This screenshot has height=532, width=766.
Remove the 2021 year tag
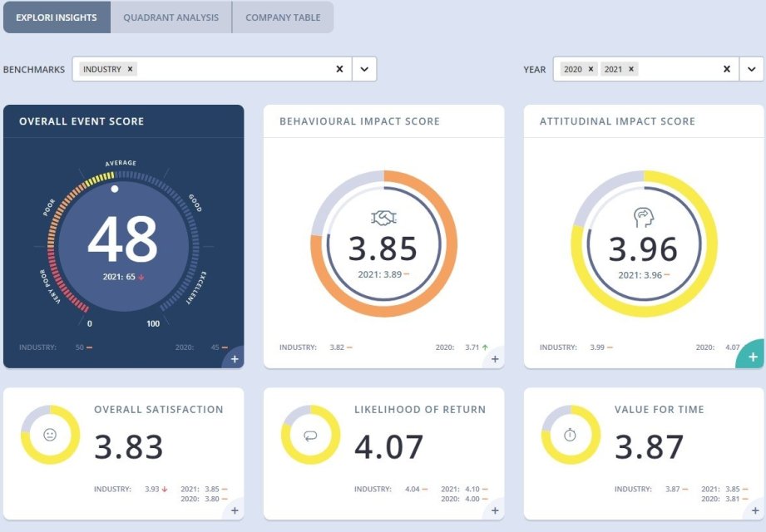coord(630,69)
